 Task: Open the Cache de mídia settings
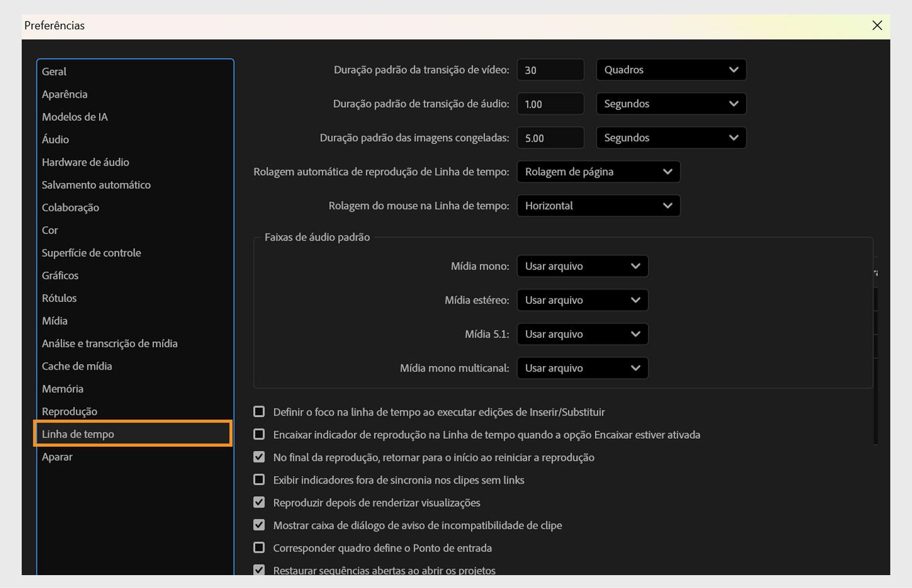pyautogui.click(x=77, y=366)
